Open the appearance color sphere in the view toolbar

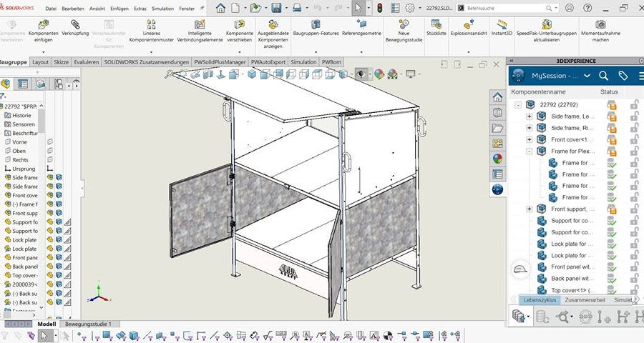tap(379, 74)
